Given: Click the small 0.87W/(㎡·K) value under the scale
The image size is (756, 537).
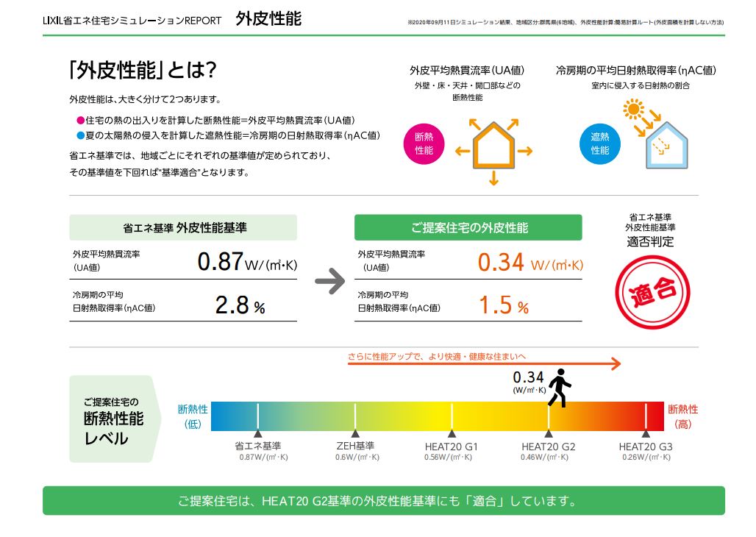Looking at the screenshot, I should point(264,458).
